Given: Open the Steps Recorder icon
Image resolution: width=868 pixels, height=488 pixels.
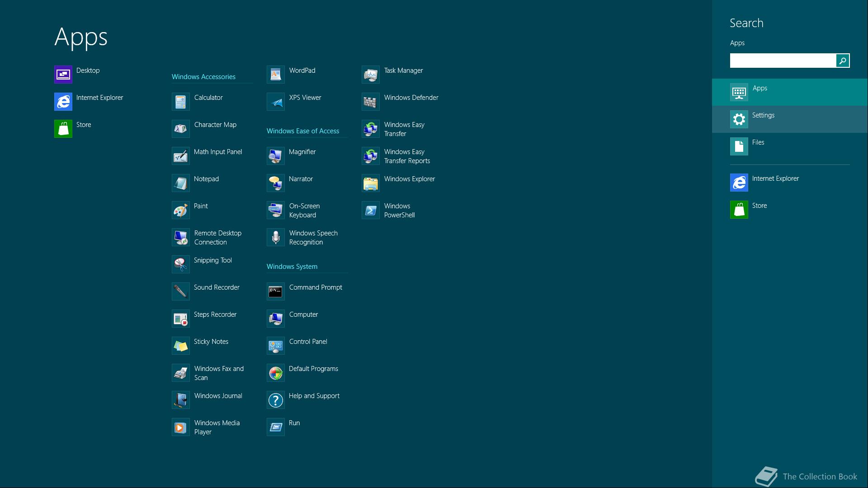Looking at the screenshot, I should tap(181, 319).
